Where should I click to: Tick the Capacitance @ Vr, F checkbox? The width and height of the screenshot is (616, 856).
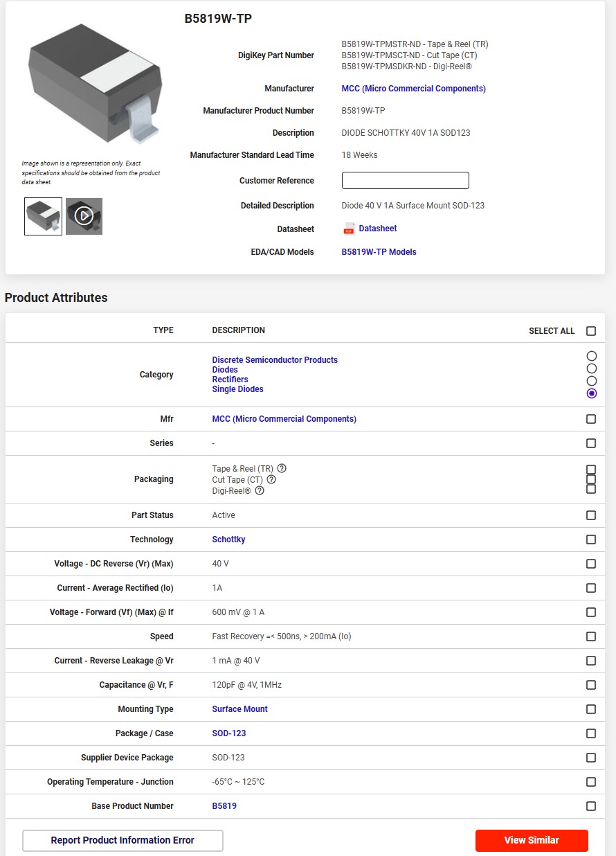pos(591,685)
